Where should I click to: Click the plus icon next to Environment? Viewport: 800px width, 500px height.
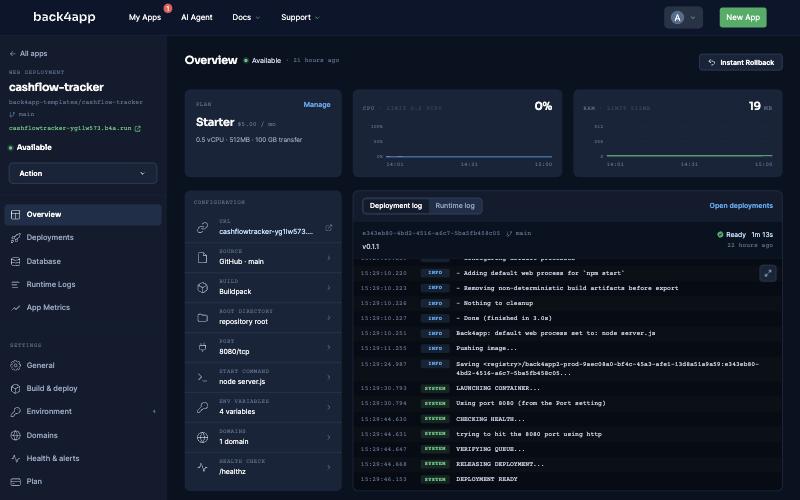click(154, 412)
